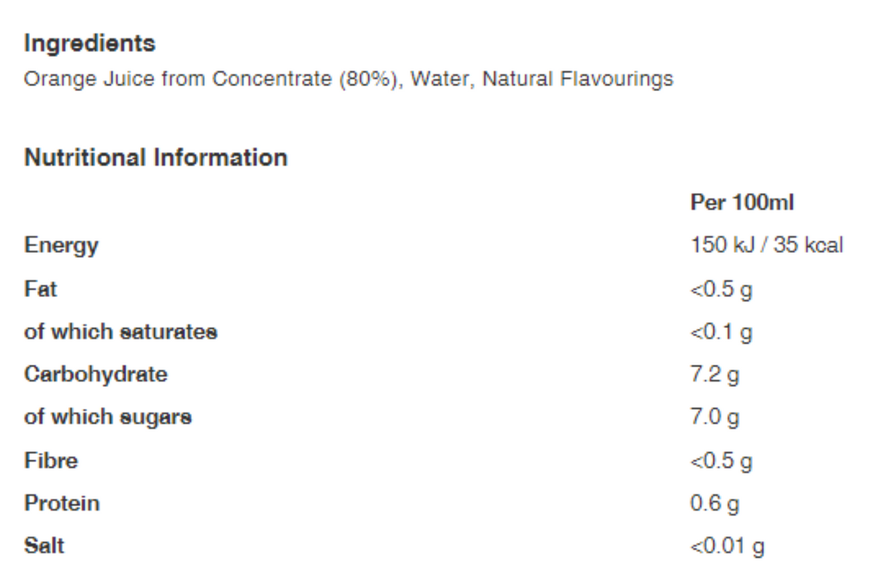883x588 pixels.
Task: Select the Carbohydrate row label
Action: [x=96, y=374]
